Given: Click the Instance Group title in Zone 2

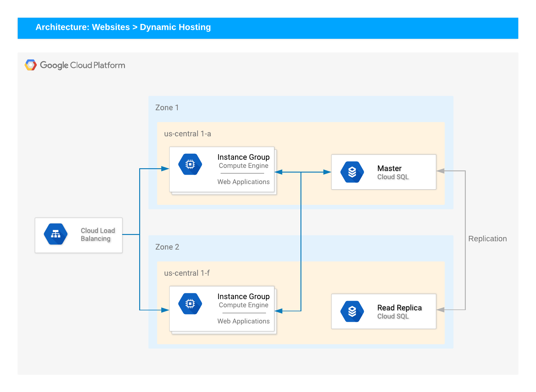Looking at the screenshot, I should pyautogui.click(x=244, y=296).
